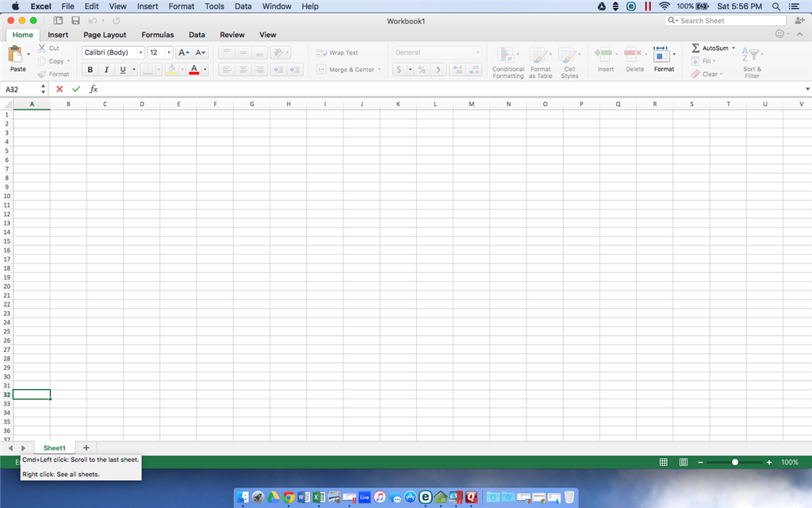This screenshot has height=508, width=812.
Task: Click zoom in plus button
Action: (x=769, y=462)
